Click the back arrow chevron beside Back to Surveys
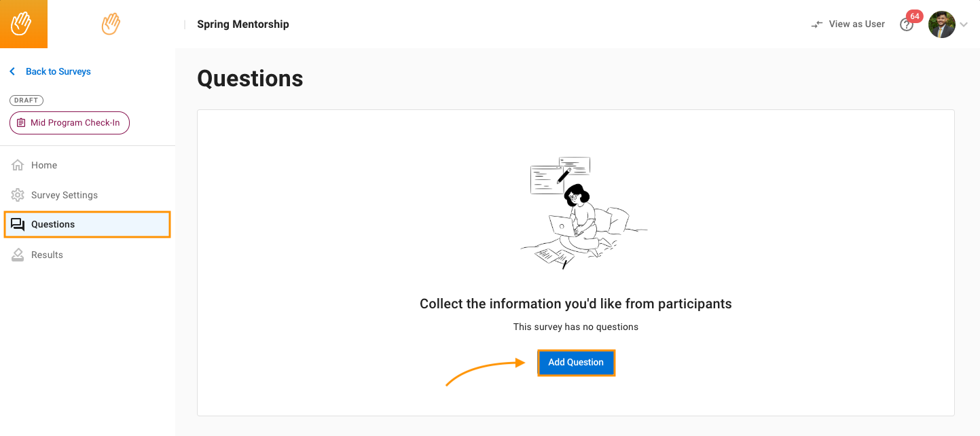The width and height of the screenshot is (980, 436). pyautogui.click(x=12, y=71)
